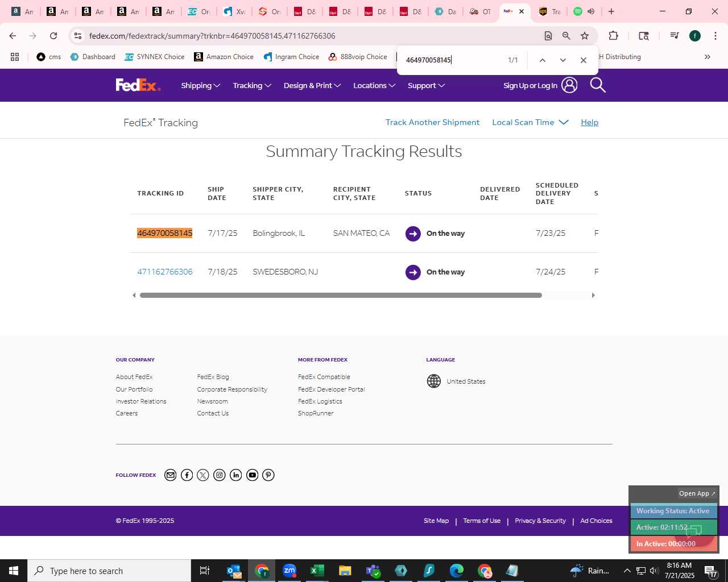Open the cms bookmark
Viewport: 728px width, 582px height.
point(48,57)
